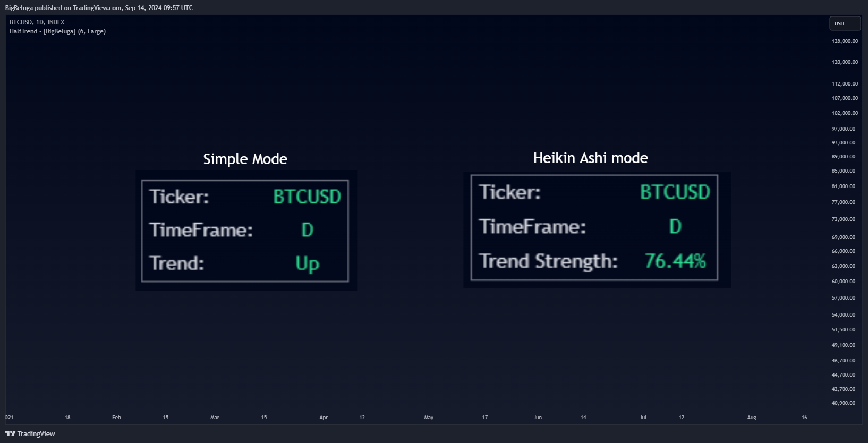868x443 pixels.
Task: Click the 128,000.00 price axis label
Action: pyautogui.click(x=845, y=41)
